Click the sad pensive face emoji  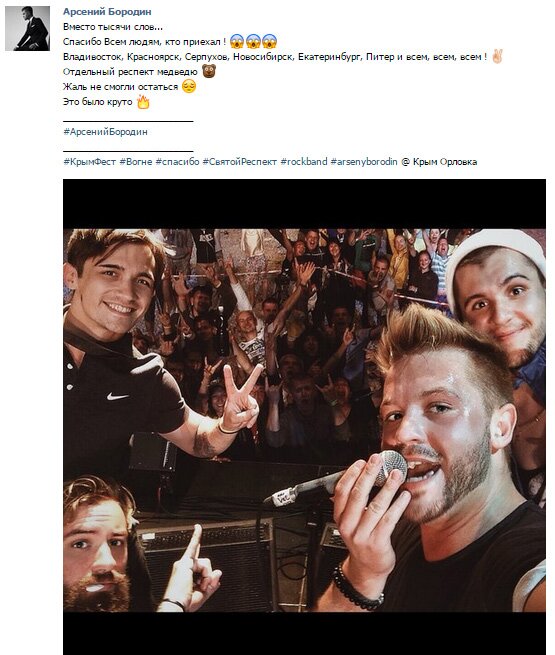tap(189, 86)
